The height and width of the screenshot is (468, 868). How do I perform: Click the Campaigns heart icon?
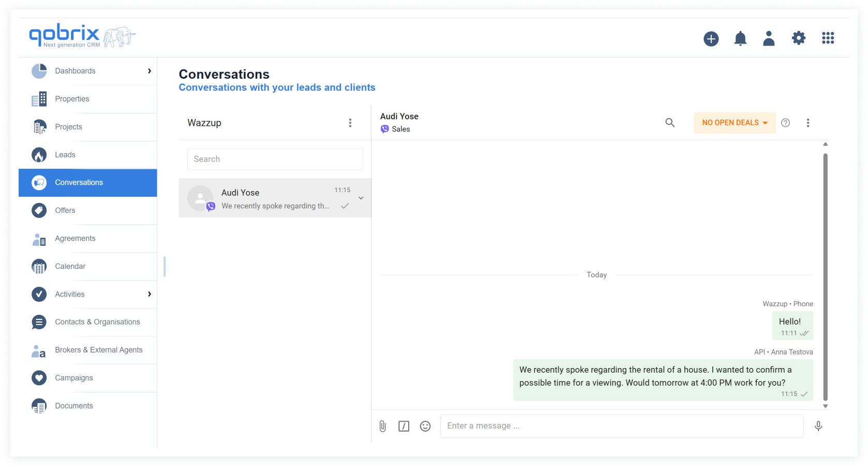click(x=39, y=378)
